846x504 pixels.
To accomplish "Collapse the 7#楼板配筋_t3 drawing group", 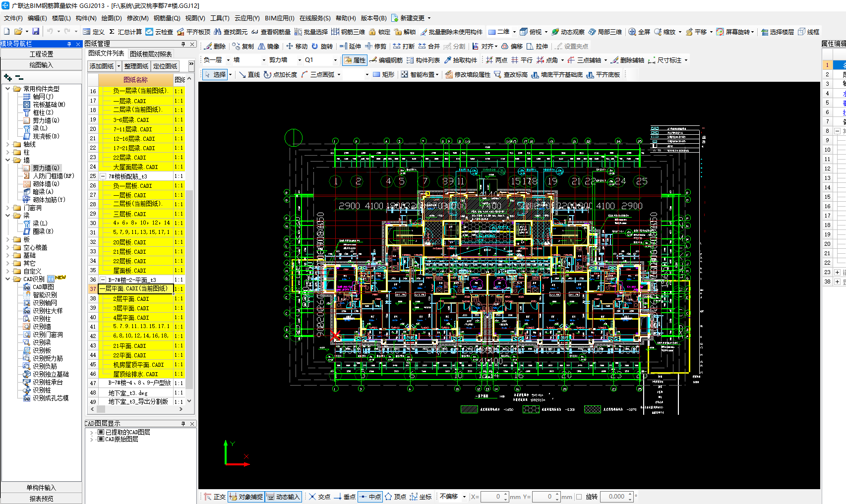I will click(103, 176).
